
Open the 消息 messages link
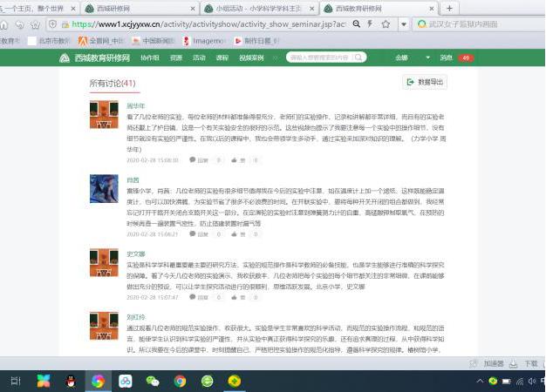(x=446, y=57)
